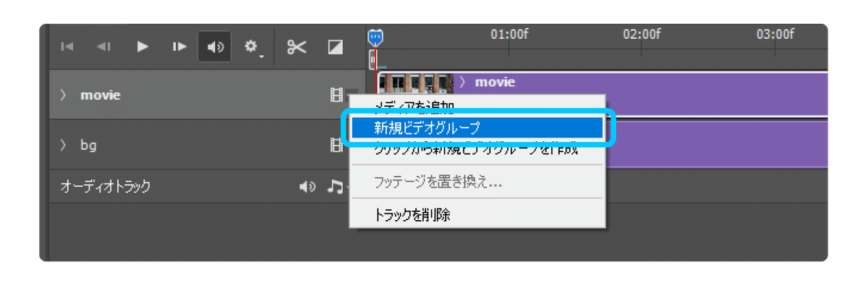Expand the movie clip chevron in timeline
This screenshot has height=286, width=868.
click(464, 82)
